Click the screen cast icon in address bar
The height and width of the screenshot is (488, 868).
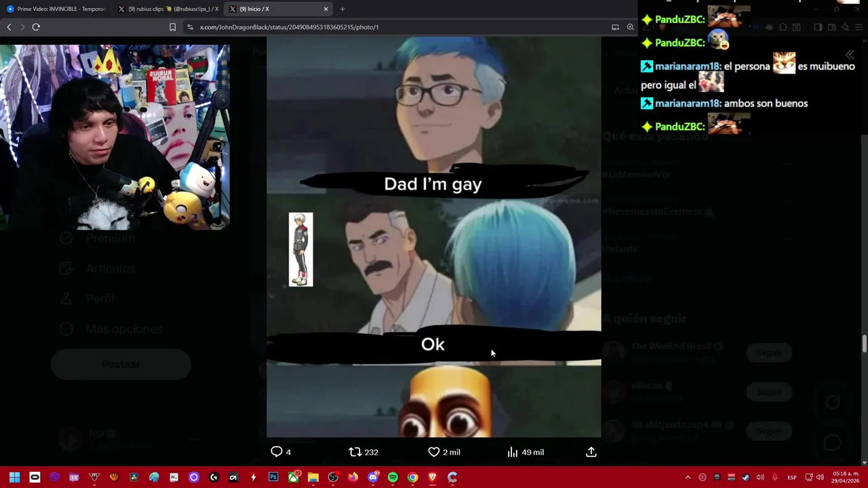click(x=615, y=27)
